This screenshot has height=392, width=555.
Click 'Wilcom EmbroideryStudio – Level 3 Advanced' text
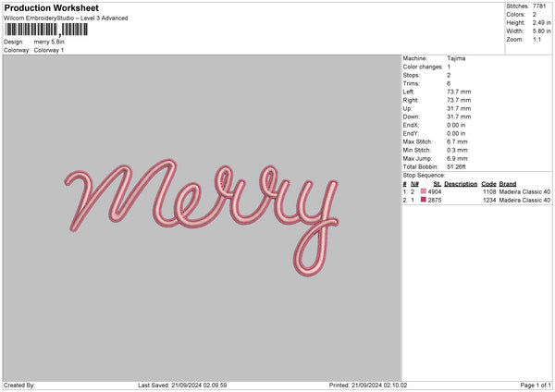(66, 18)
